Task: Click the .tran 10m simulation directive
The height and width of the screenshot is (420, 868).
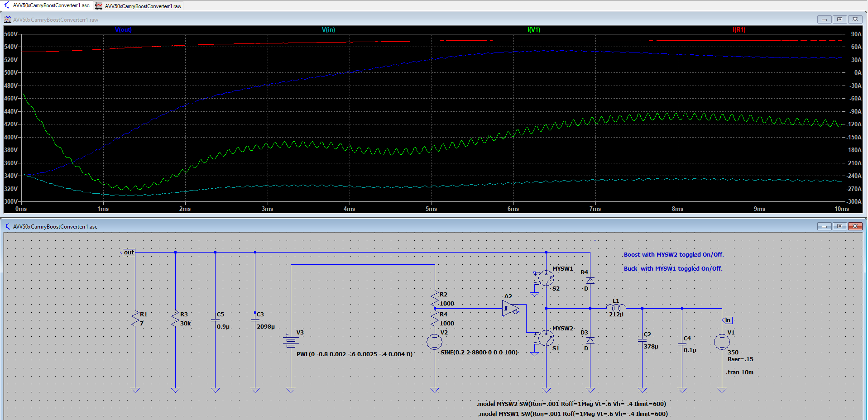Action: pyautogui.click(x=740, y=372)
